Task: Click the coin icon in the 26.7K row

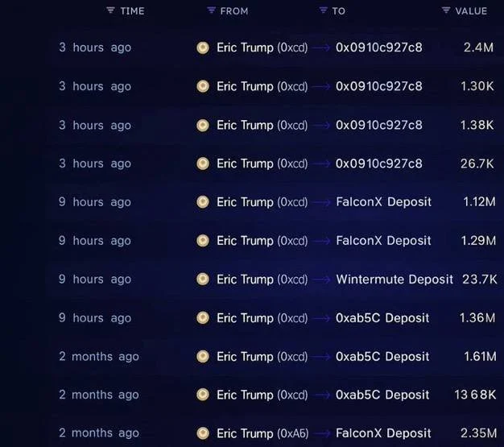Action: pos(203,163)
